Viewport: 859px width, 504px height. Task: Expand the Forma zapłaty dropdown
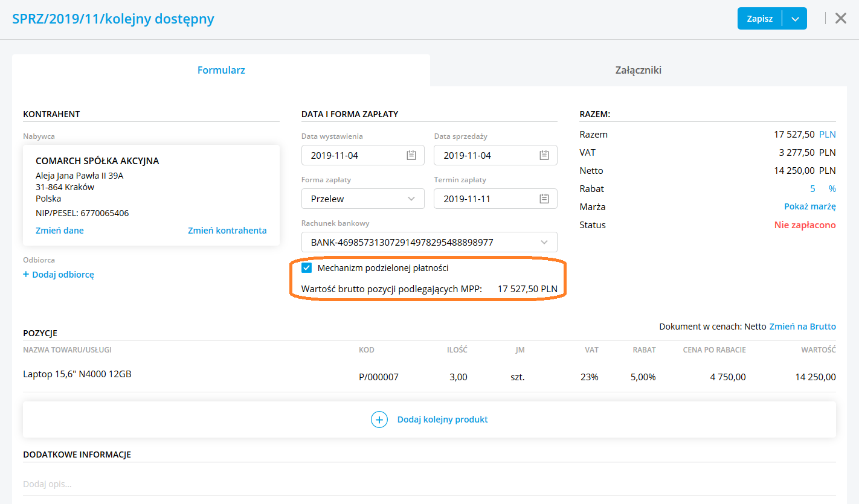point(411,199)
